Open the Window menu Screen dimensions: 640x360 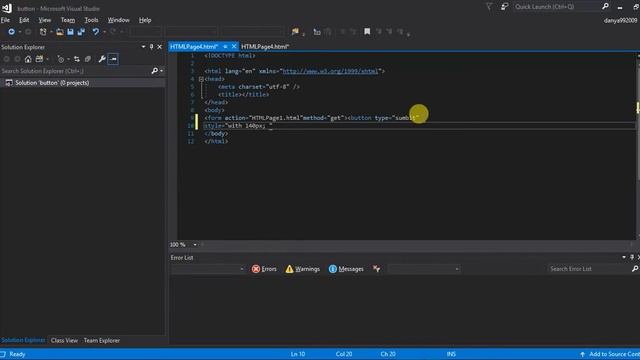click(x=118, y=20)
